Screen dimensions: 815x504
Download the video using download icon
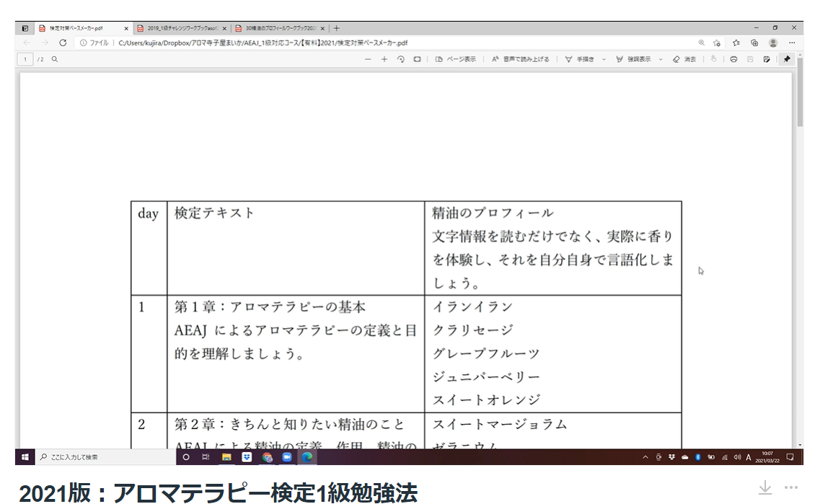(x=765, y=488)
